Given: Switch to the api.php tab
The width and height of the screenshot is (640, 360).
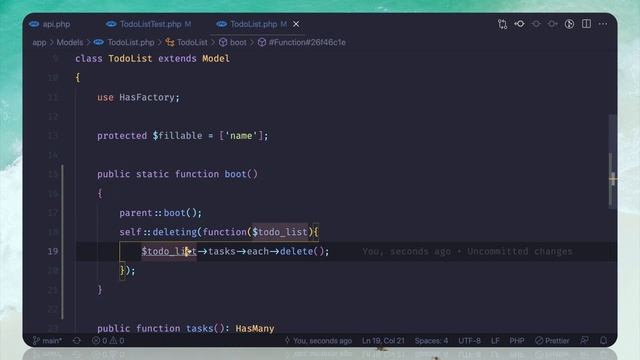Looking at the screenshot, I should [49, 24].
